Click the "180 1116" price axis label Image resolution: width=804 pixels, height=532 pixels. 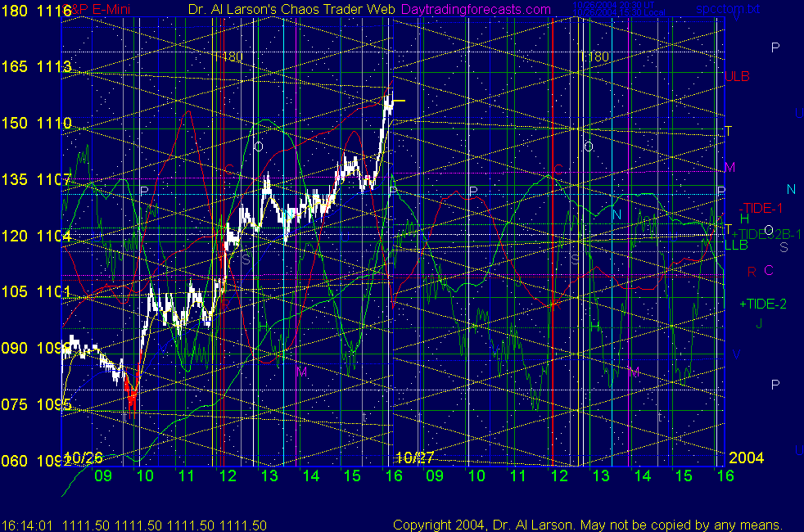[x=36, y=11]
